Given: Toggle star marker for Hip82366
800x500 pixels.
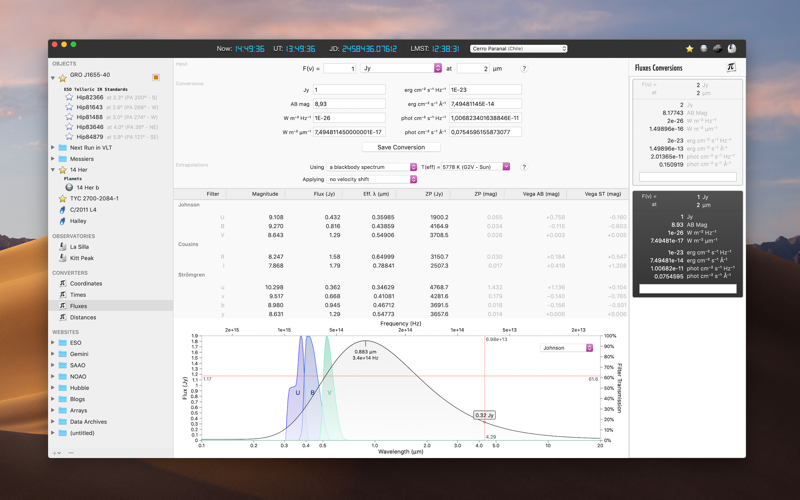Looking at the screenshot, I should click(69, 97).
